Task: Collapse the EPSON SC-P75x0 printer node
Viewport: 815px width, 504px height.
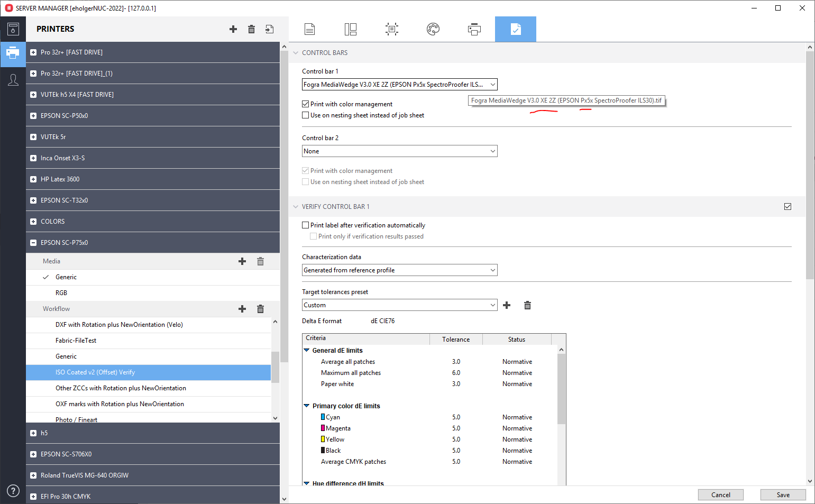Action: (33, 243)
